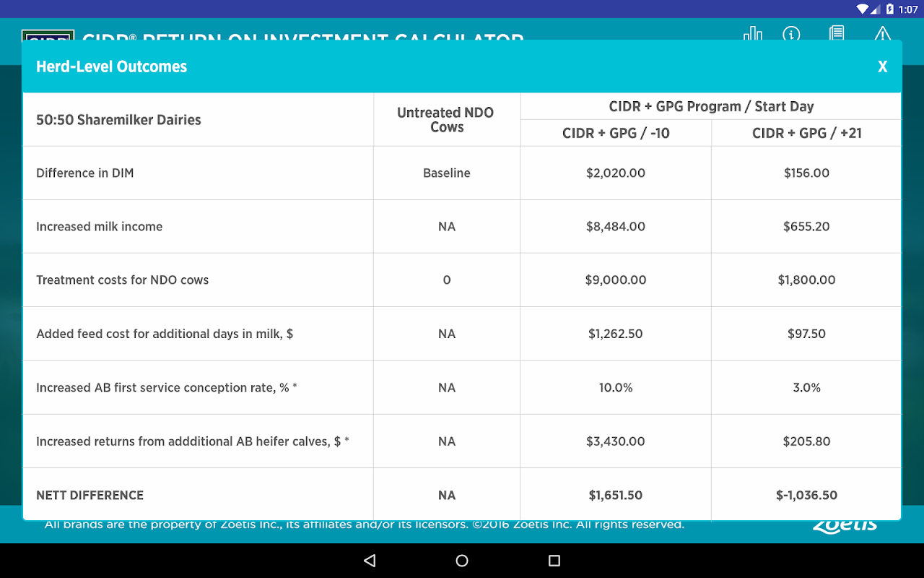924x578 pixels.
Task: Select the Herd-Level Outcomes title
Action: coord(112,66)
